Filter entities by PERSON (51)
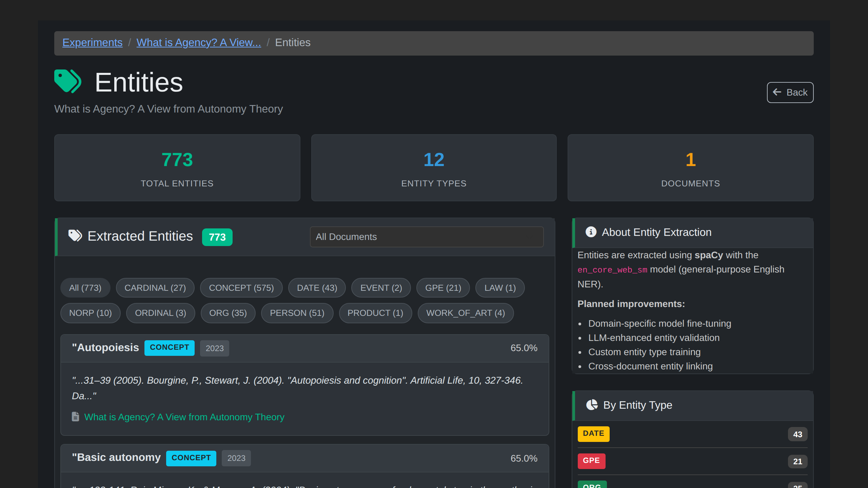 [297, 313]
